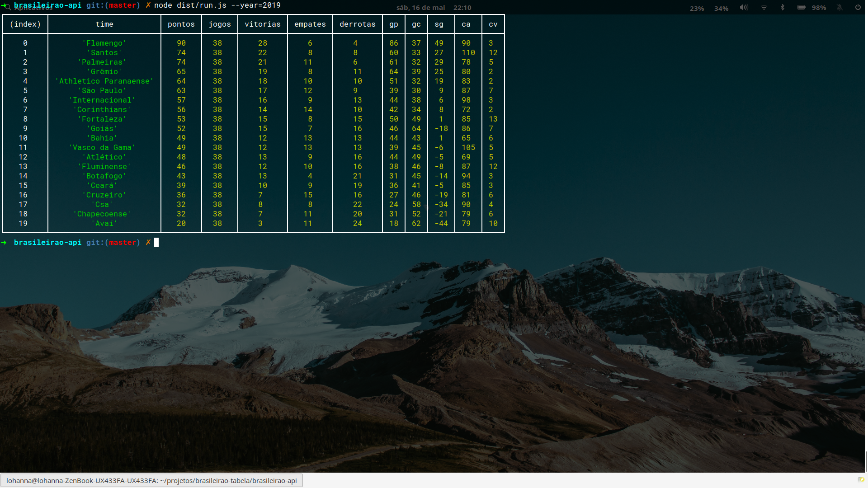The image size is (868, 488).
Task: Click the network signal strength icon
Action: [764, 8]
